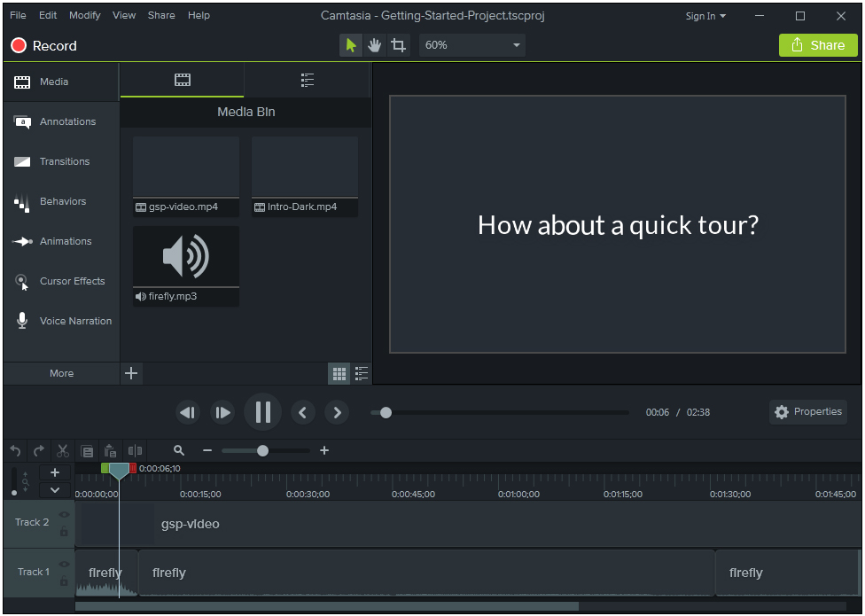Click the Redo icon

[x=39, y=451]
